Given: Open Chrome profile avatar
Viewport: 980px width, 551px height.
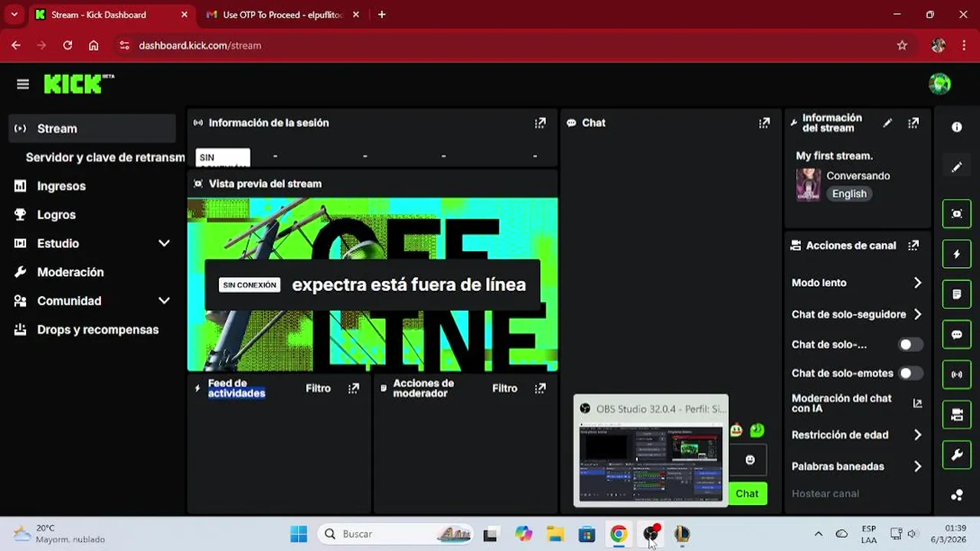Looking at the screenshot, I should tap(939, 45).
